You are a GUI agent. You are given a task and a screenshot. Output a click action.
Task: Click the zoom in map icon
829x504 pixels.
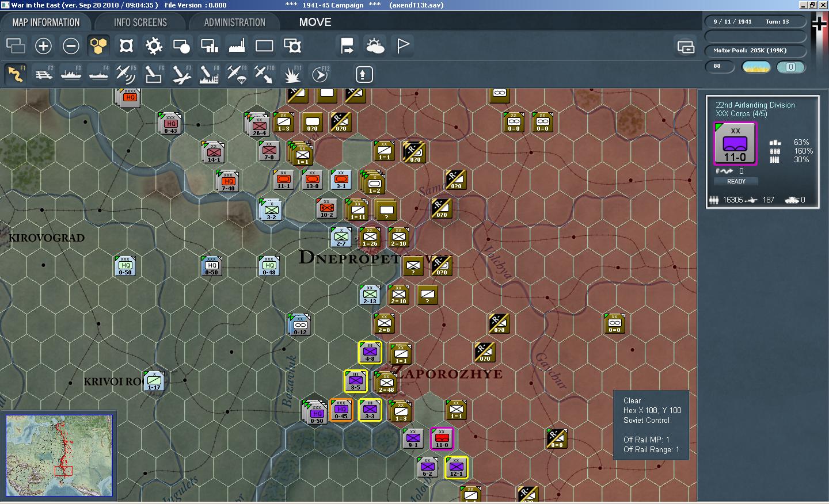(43, 46)
